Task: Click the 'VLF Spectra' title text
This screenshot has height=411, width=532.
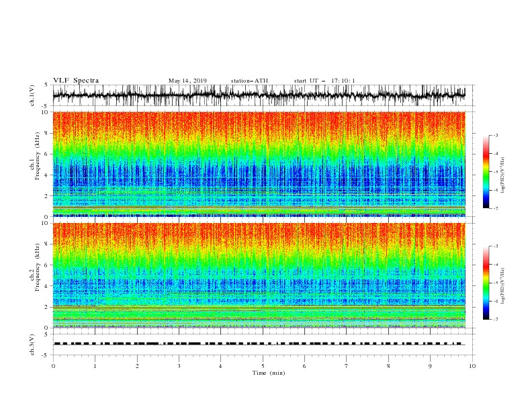Action: 76,81
